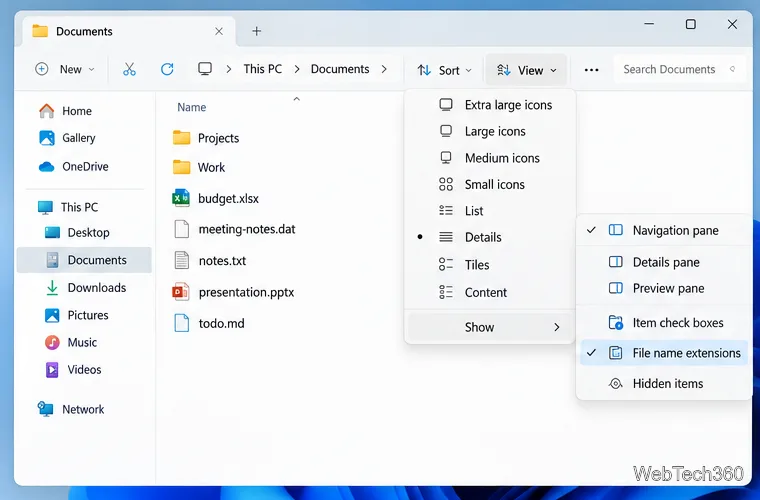
Task: Select the meeting-notes.dat file name
Action: [x=247, y=229]
